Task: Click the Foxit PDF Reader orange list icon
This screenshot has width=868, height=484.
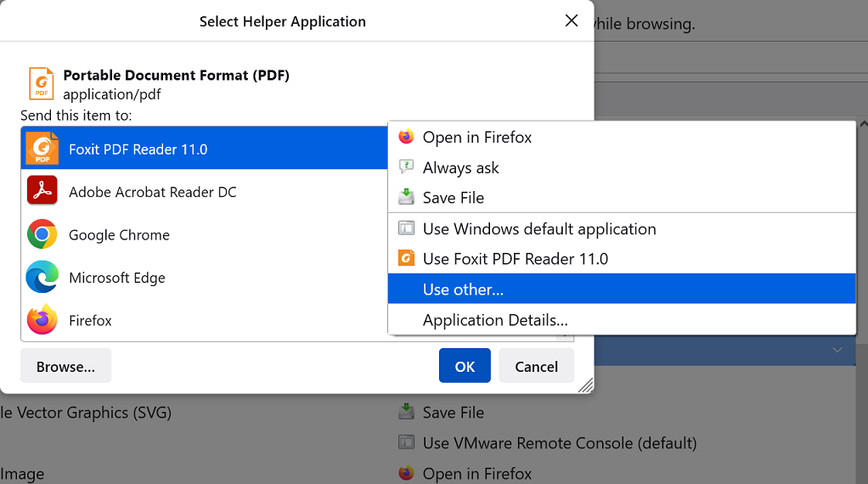Action: click(42, 149)
